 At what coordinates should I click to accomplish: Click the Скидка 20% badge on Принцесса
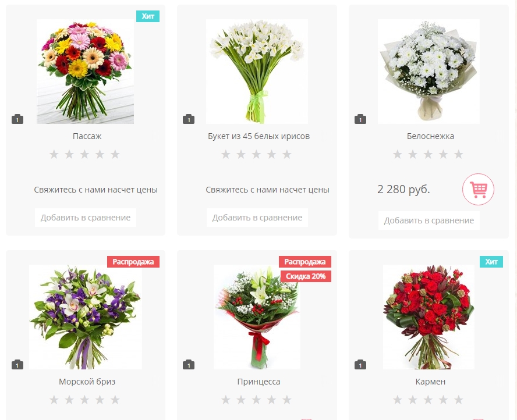point(306,276)
